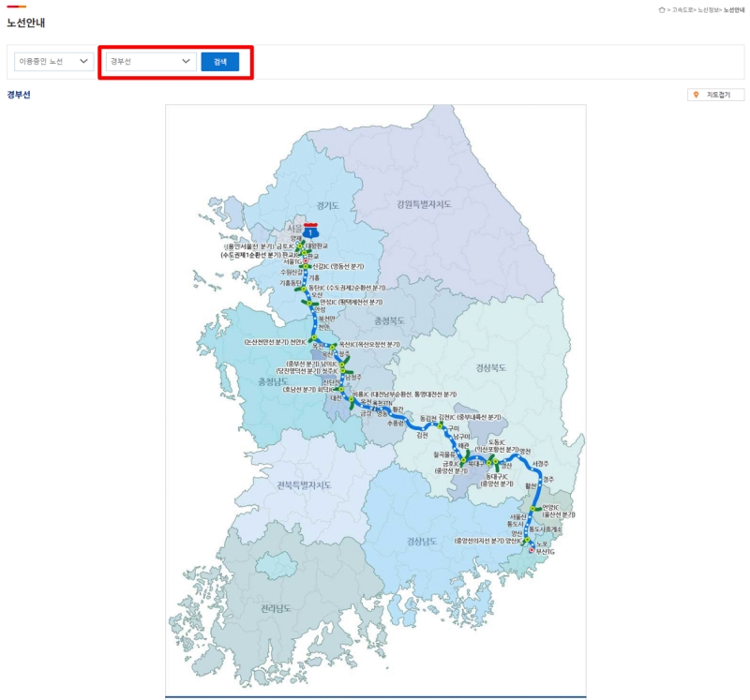Select the 김천JC junction marker

pos(440,425)
